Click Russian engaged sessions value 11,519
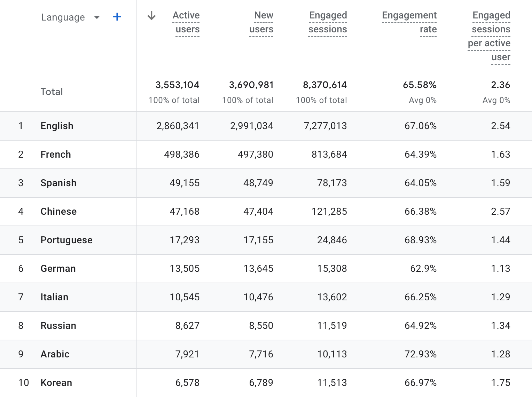This screenshot has height=403, width=532. point(332,326)
